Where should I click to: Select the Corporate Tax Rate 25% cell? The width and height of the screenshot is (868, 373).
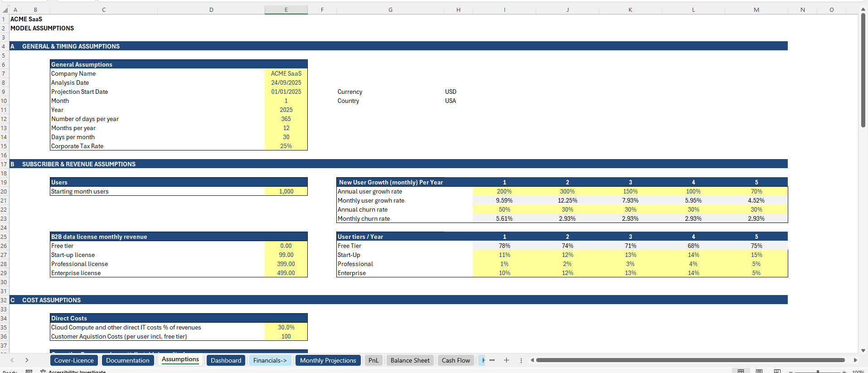pos(286,146)
